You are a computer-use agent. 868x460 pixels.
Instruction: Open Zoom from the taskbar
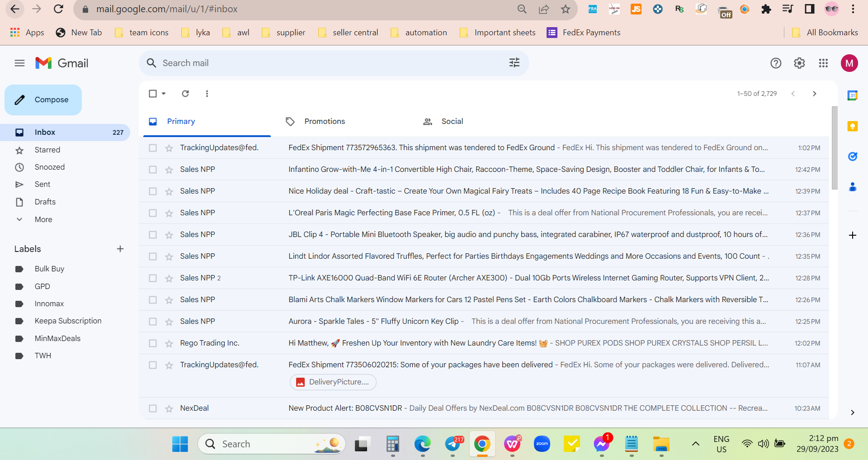542,444
